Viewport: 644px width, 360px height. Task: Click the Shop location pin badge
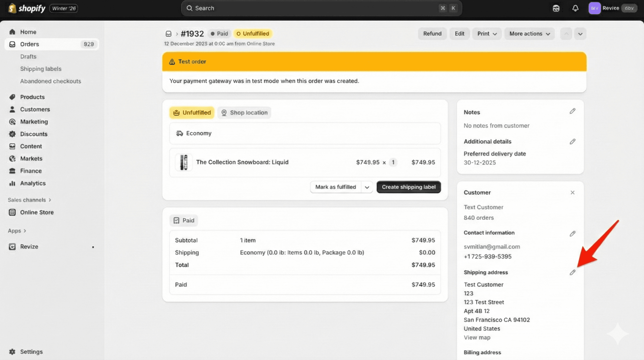[244, 113]
